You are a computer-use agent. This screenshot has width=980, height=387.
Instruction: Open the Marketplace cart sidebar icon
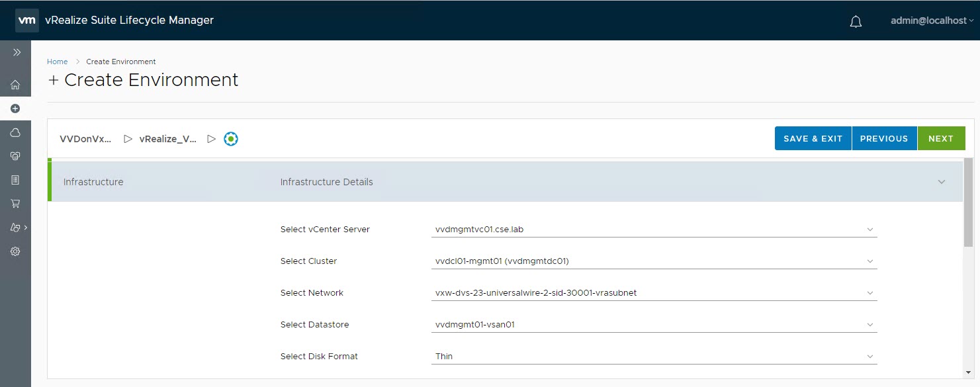(15, 204)
